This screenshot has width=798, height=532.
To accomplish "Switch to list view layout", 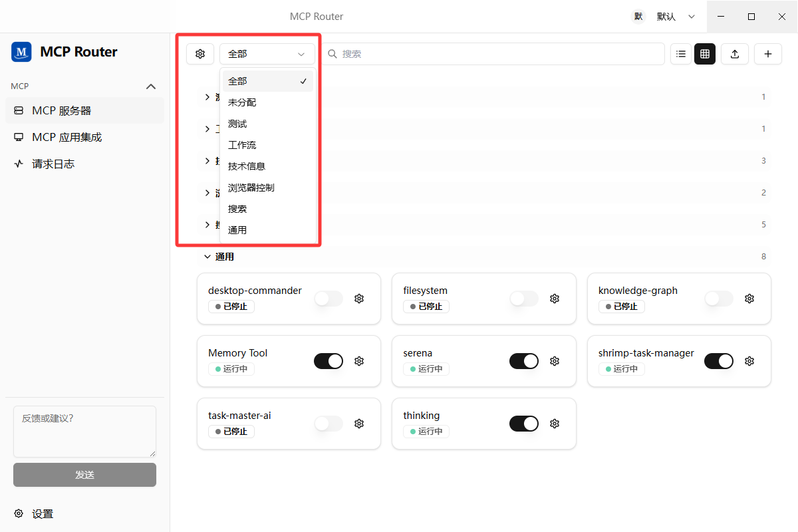I will point(681,54).
